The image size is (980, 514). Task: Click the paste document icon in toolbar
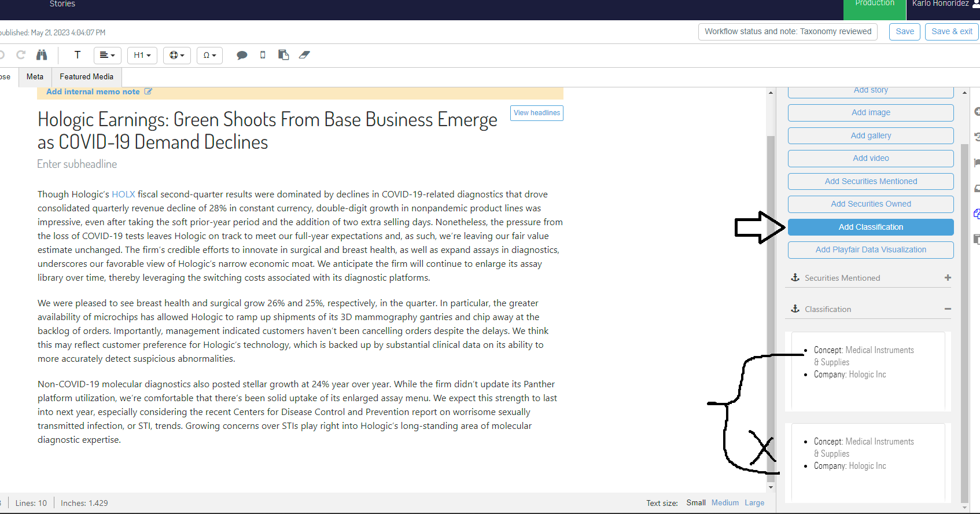pos(283,55)
